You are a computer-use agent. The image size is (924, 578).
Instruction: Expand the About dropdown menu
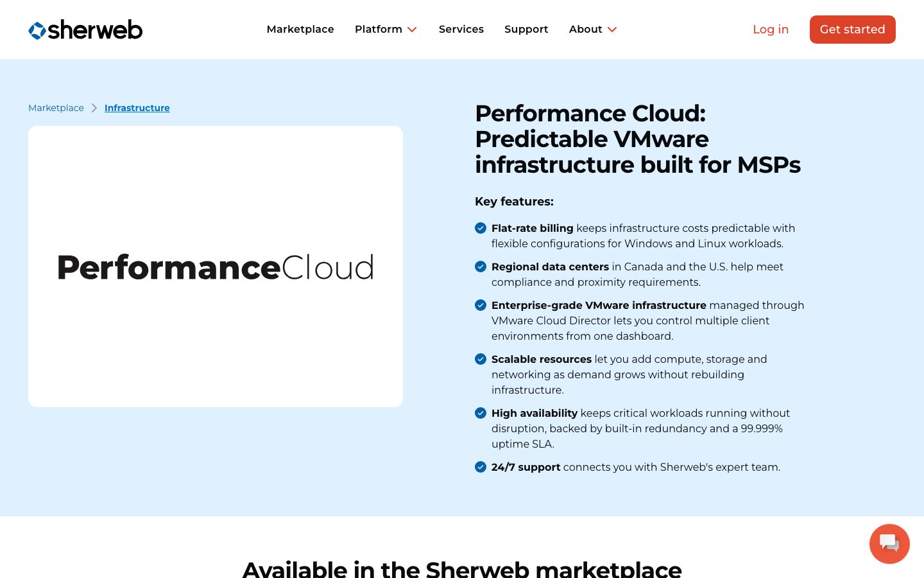pyautogui.click(x=593, y=30)
